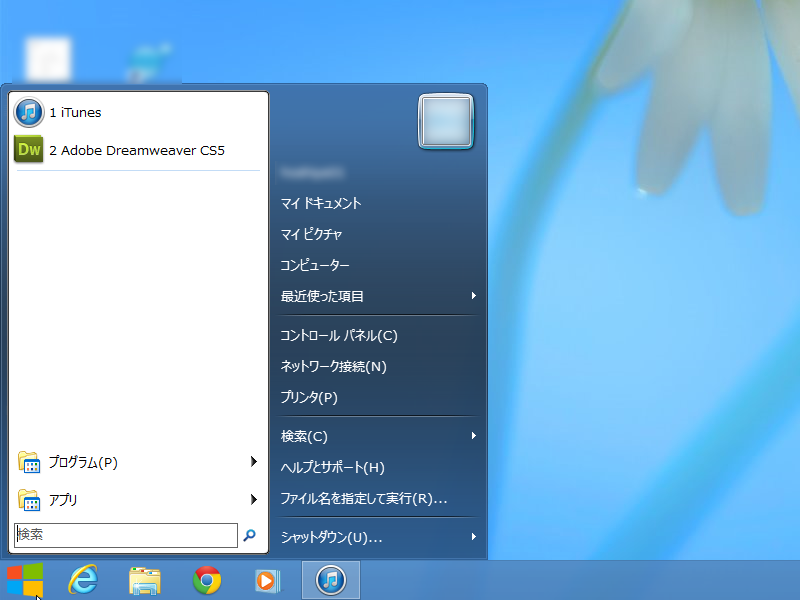Click the Windows Start button
The width and height of the screenshot is (800, 600).
coord(24,580)
